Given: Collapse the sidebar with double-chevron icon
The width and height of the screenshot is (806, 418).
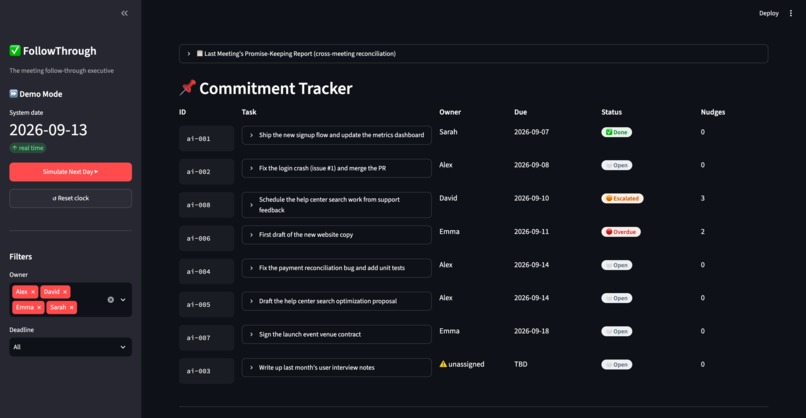Looking at the screenshot, I should coord(124,13).
